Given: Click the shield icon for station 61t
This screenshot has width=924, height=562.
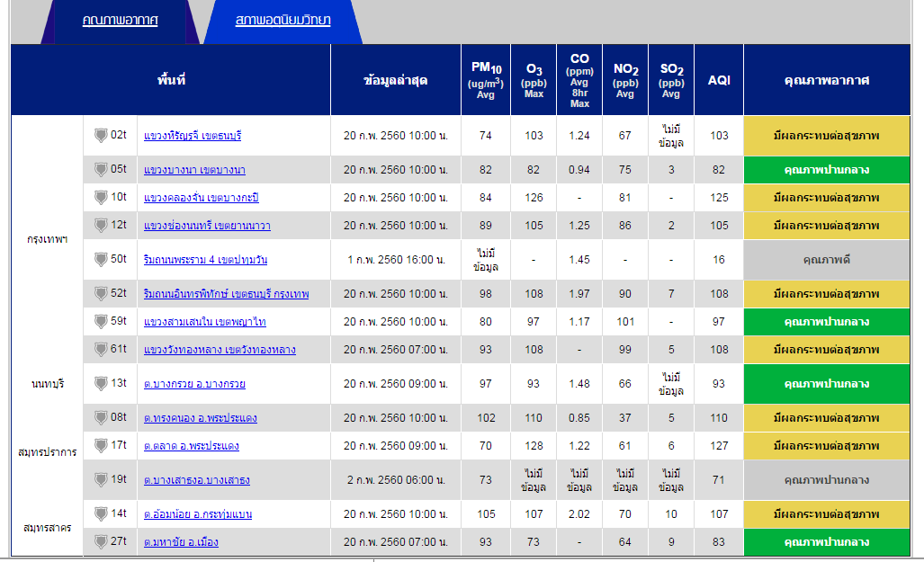Looking at the screenshot, I should coord(101,349).
